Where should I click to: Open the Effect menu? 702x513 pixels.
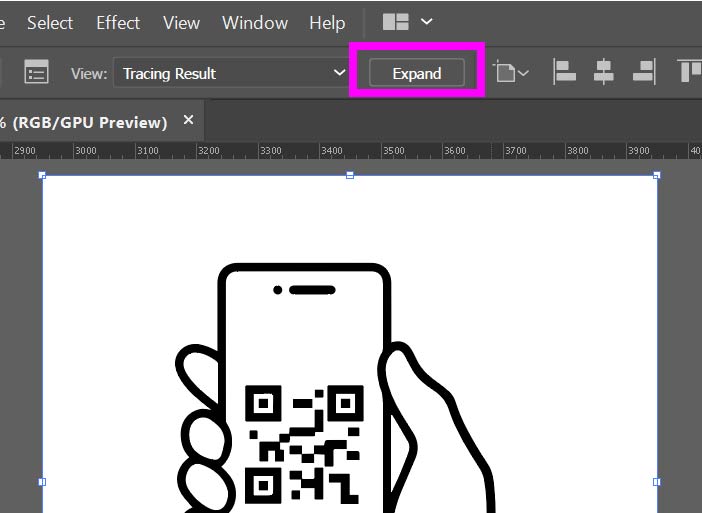(x=118, y=22)
